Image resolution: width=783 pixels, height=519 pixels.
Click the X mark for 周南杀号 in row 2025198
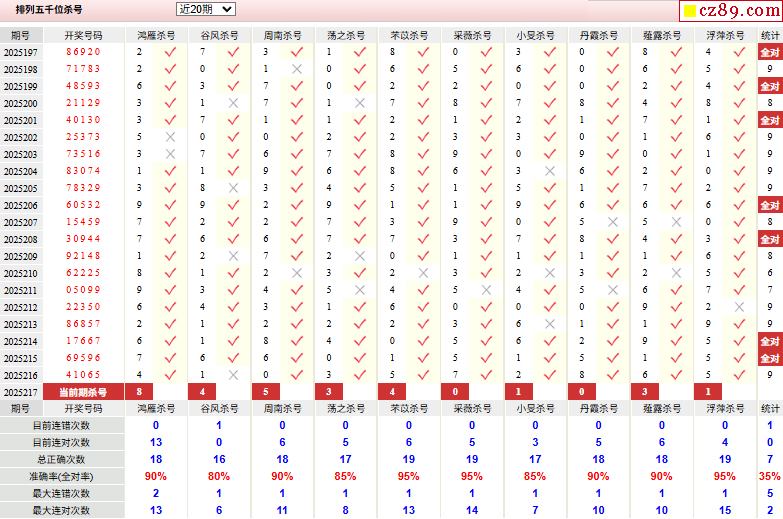tap(297, 69)
